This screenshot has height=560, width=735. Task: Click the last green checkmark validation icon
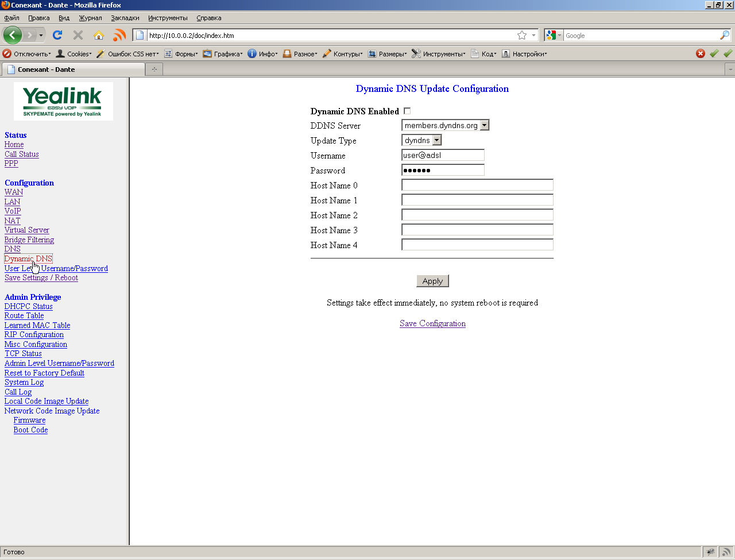[728, 53]
